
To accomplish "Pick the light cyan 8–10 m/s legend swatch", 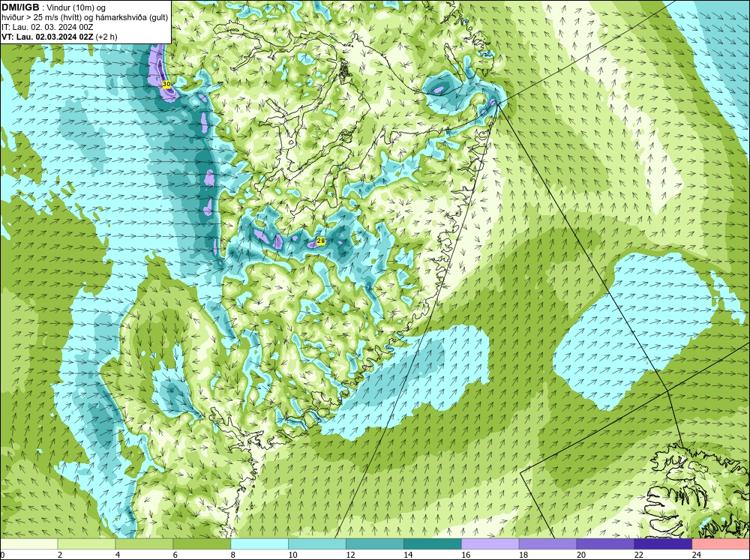I will [259, 544].
